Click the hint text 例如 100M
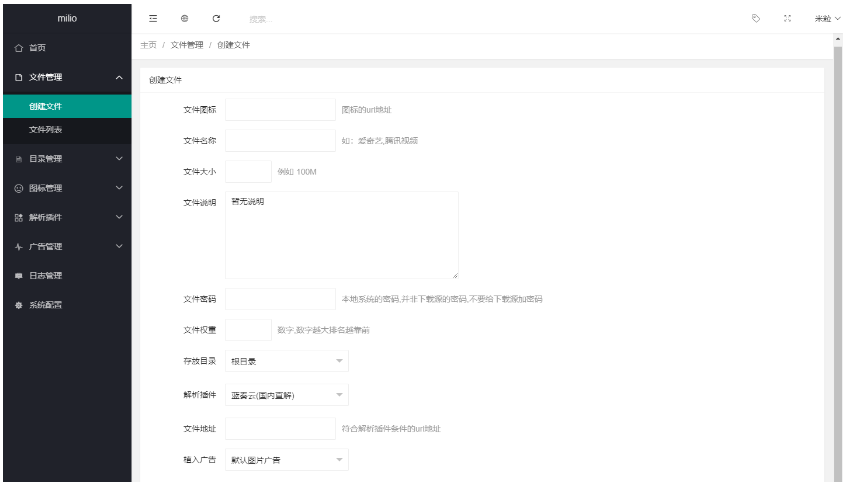The height and width of the screenshot is (482, 845). [x=297, y=172]
